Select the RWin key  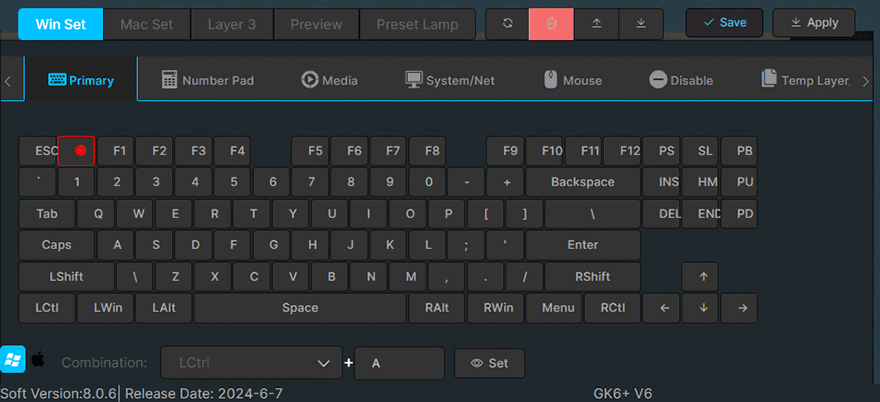496,308
